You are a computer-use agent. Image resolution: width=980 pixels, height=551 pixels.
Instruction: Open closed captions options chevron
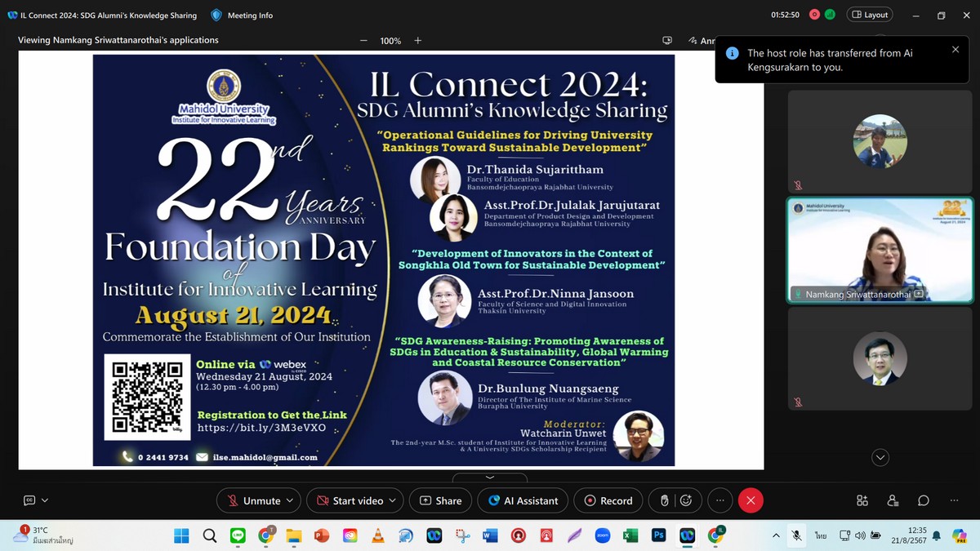[45, 500]
